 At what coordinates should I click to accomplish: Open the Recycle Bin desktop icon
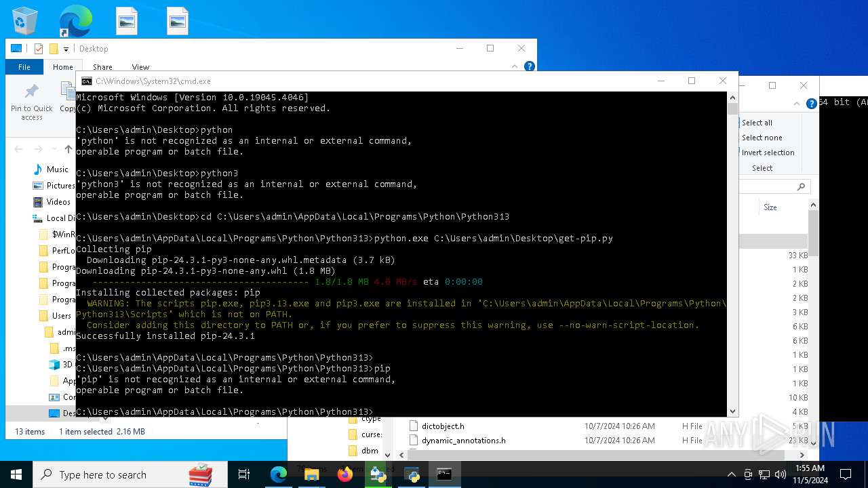click(x=25, y=21)
